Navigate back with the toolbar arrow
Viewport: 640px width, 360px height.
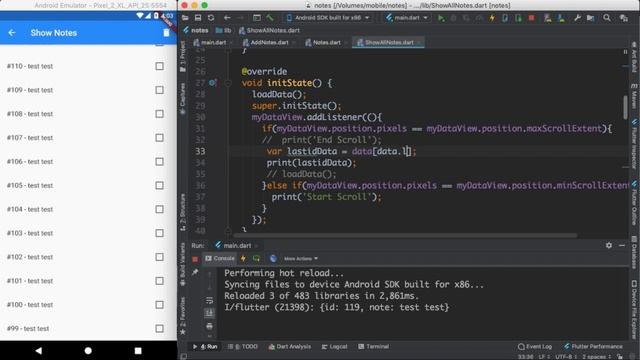point(227,18)
